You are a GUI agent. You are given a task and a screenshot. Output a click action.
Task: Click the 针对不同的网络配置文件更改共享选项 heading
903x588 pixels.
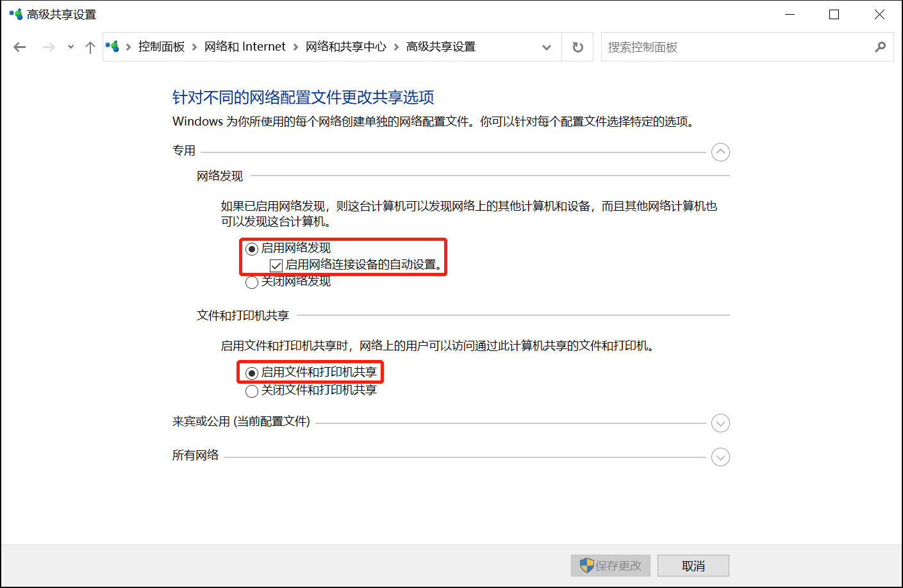point(303,97)
